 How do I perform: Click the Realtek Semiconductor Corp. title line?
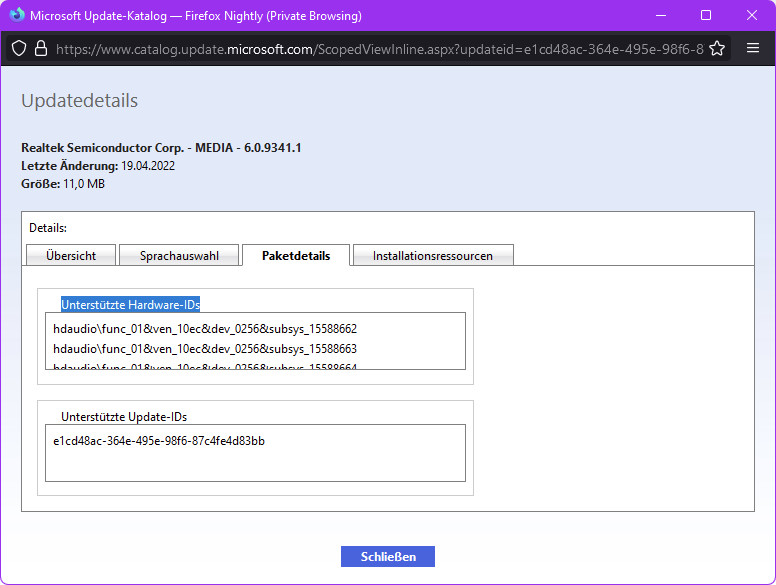pos(161,147)
